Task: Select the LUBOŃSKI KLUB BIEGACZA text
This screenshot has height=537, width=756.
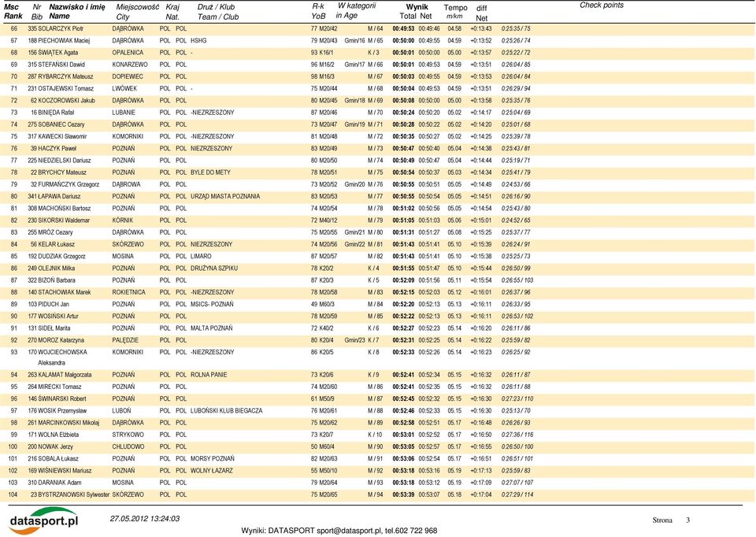Action: tap(226, 411)
